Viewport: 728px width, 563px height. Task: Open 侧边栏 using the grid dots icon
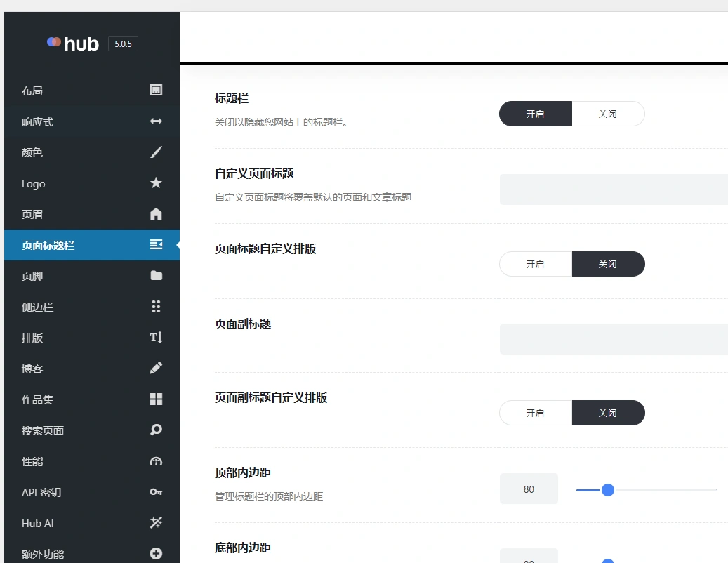pyautogui.click(x=156, y=307)
